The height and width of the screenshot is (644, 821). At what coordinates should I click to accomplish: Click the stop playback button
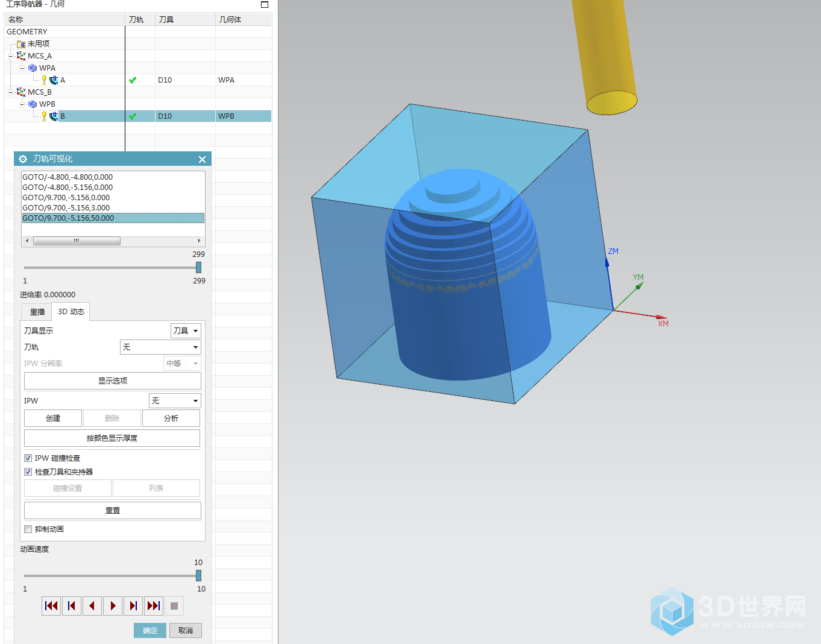pos(174,606)
